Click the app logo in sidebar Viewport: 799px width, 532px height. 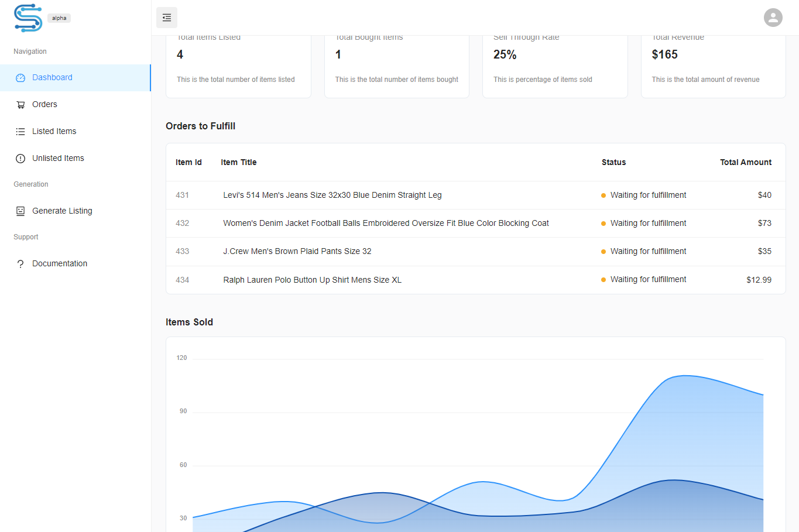tap(28, 18)
